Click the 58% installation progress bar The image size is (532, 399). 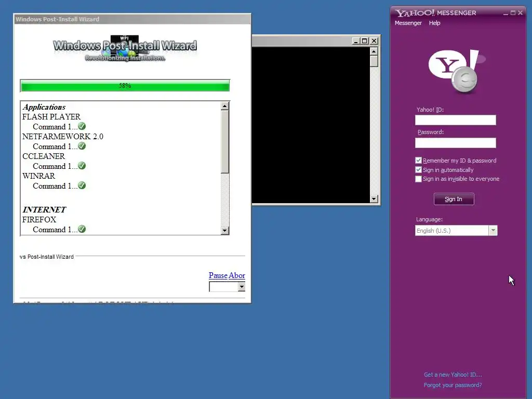(125, 86)
